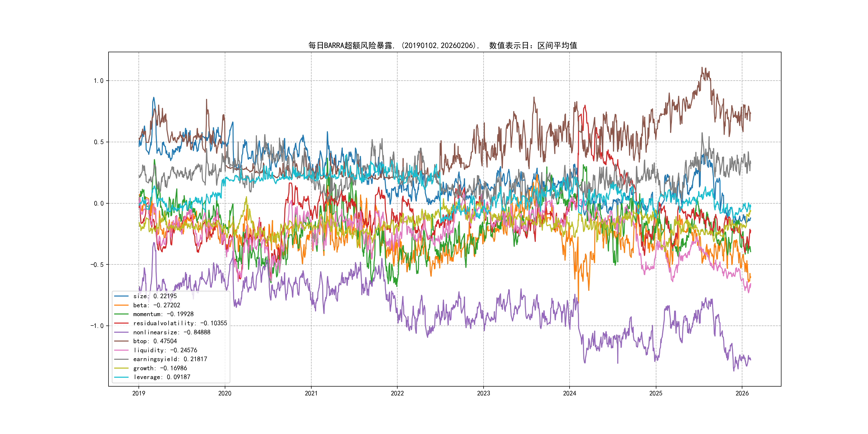Click the btop legend entry
Screen dimensions: 868x434
pos(155,341)
